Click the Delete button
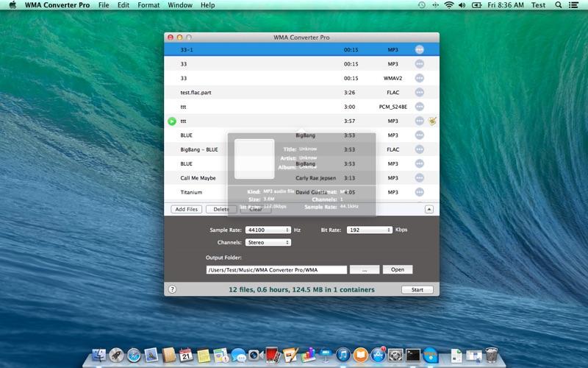588x368 pixels. [221, 209]
